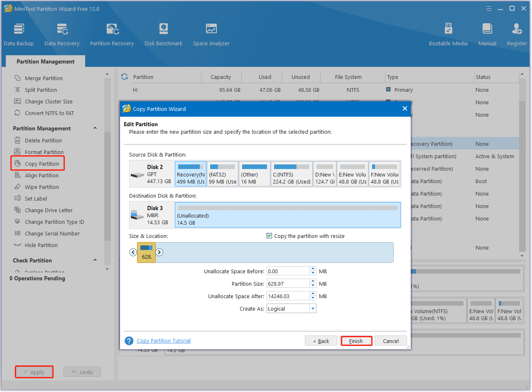
Task: Collapse the Check Partition section
Action: click(95, 260)
